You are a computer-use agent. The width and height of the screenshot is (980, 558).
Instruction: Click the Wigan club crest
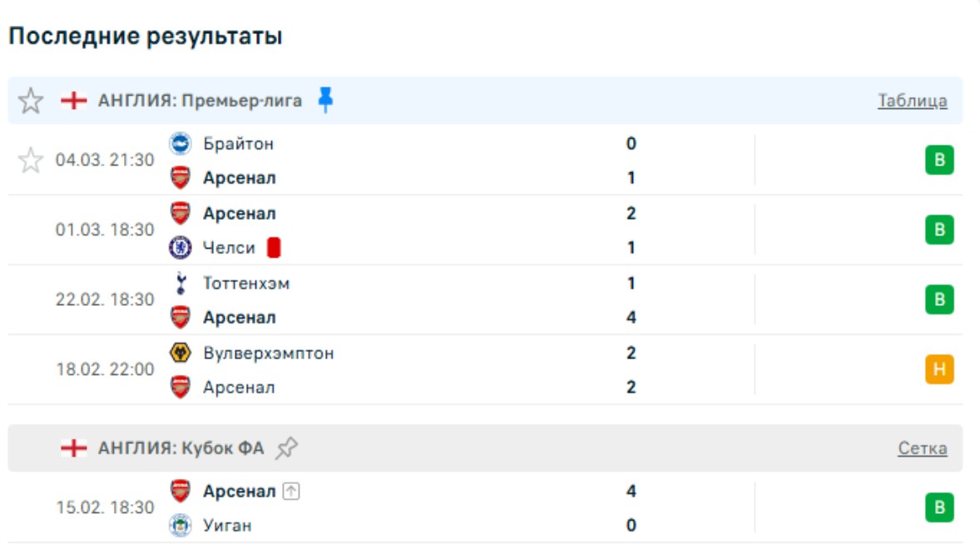[x=180, y=526]
